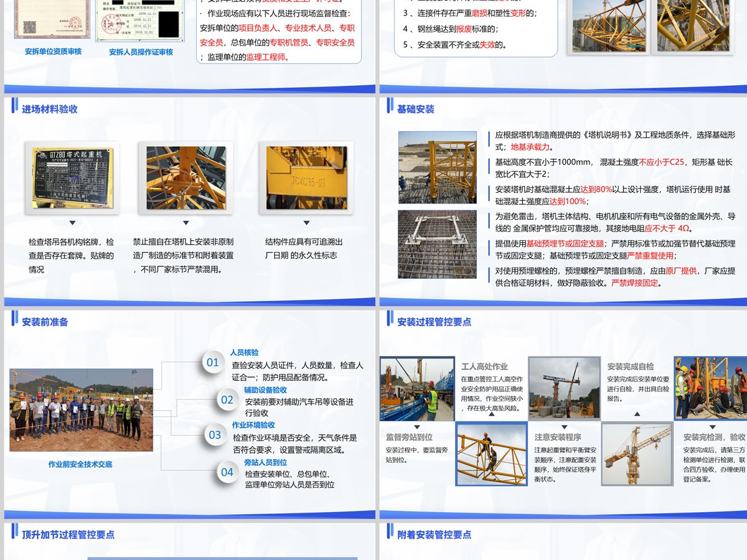Select the workers group briefing photo
747x560 pixels.
[x=81, y=409]
